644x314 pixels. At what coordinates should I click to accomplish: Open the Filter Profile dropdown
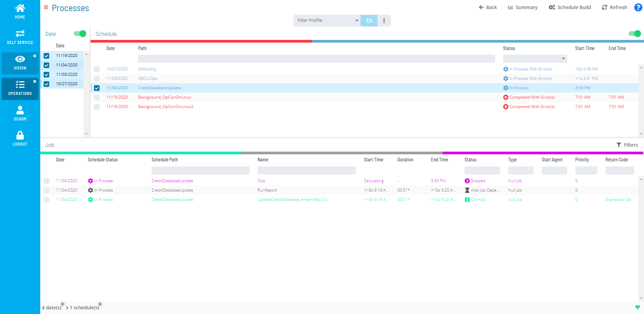coord(327,20)
